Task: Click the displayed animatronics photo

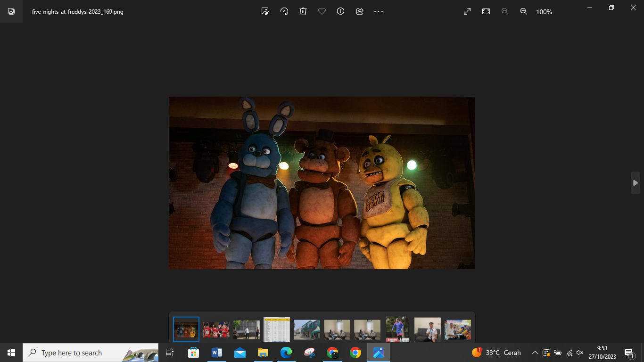Action: pos(322,183)
